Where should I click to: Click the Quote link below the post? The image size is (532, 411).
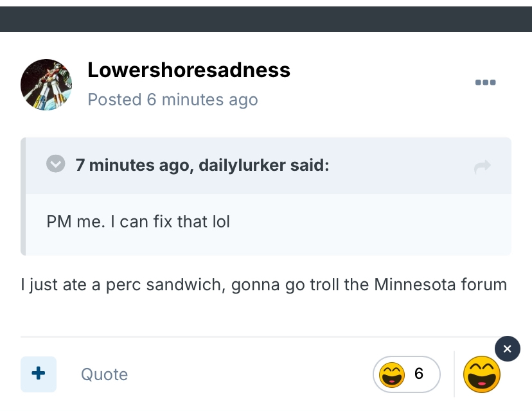point(104,374)
